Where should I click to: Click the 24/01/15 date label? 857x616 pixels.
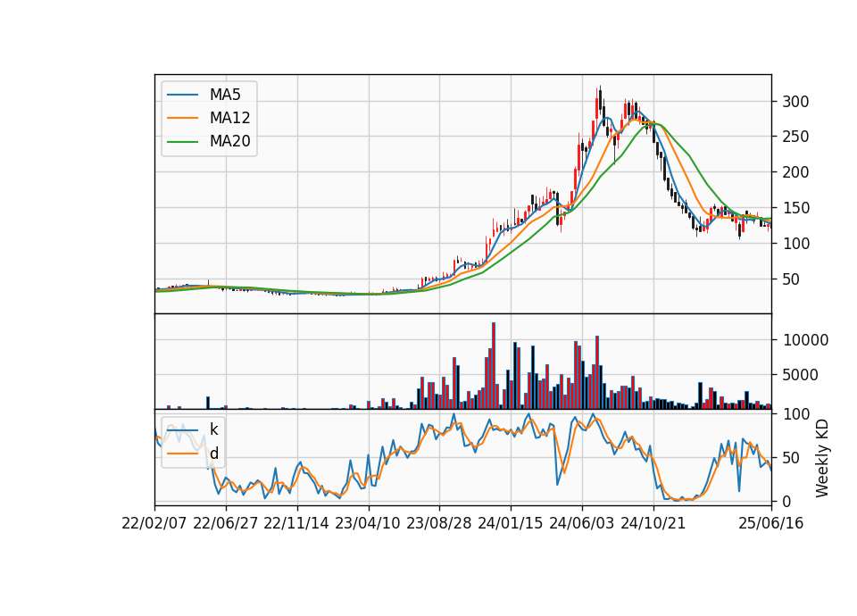[511, 523]
